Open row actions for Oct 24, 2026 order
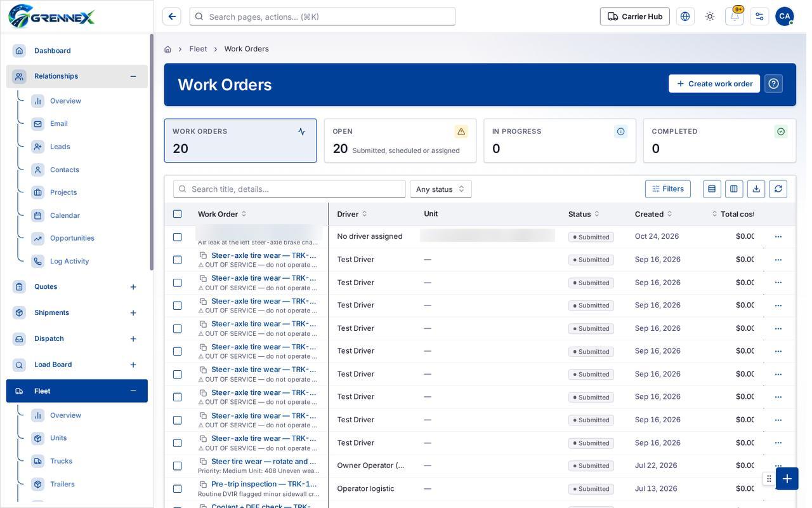Screen dimensions: 812x508 (x=778, y=237)
